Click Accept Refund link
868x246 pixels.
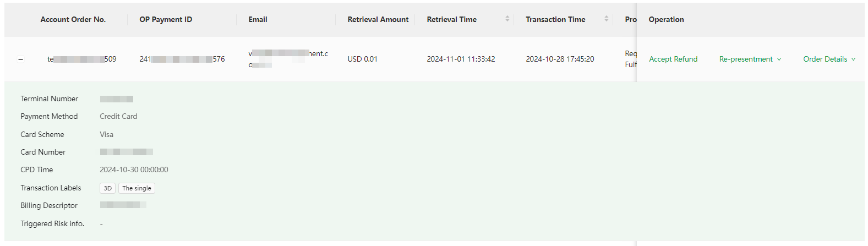(x=673, y=59)
